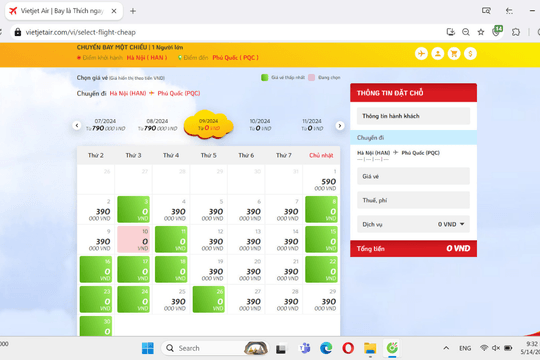Open Opera browser from the taskbar

click(348, 348)
